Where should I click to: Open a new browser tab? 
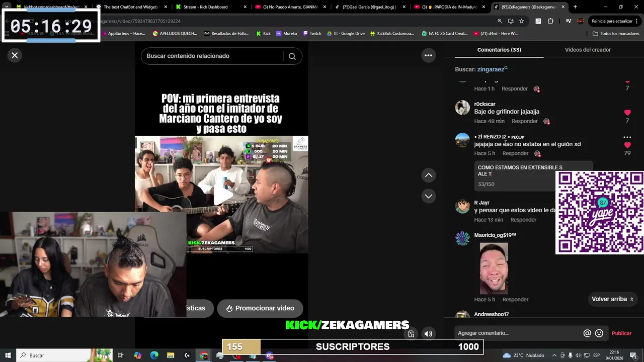[575, 7]
